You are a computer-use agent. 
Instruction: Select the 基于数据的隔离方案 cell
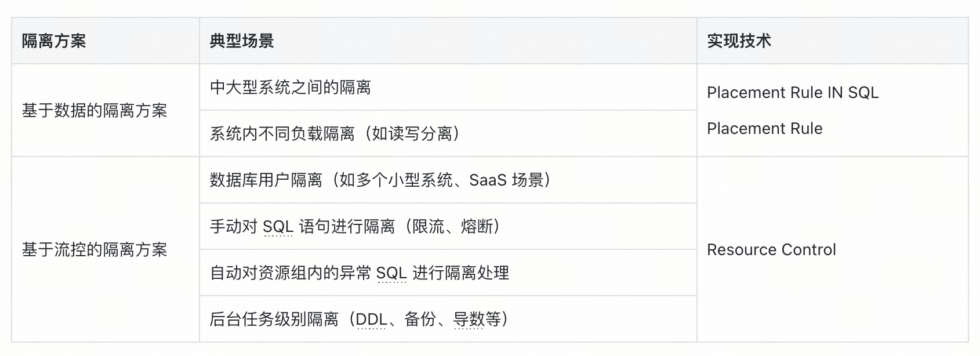pyautogui.click(x=105, y=110)
